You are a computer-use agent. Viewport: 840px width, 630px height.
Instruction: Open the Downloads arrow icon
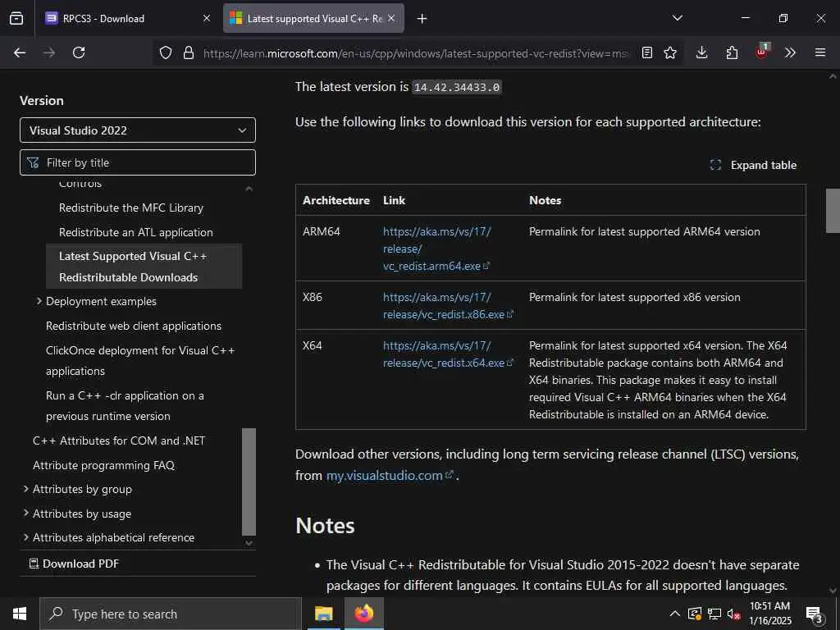(x=702, y=52)
